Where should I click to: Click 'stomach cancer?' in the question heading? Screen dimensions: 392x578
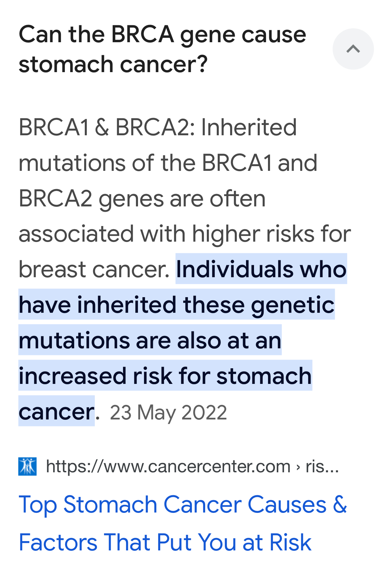113,64
